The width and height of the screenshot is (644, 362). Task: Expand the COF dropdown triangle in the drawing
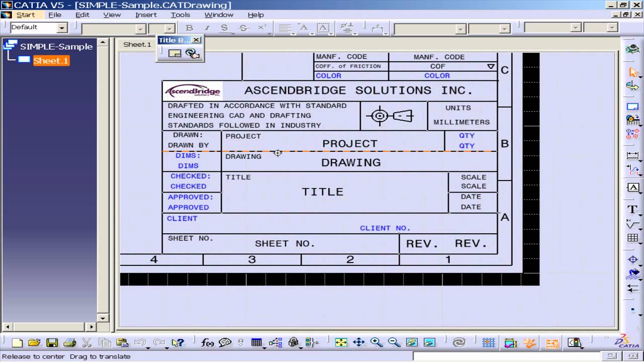click(491, 66)
